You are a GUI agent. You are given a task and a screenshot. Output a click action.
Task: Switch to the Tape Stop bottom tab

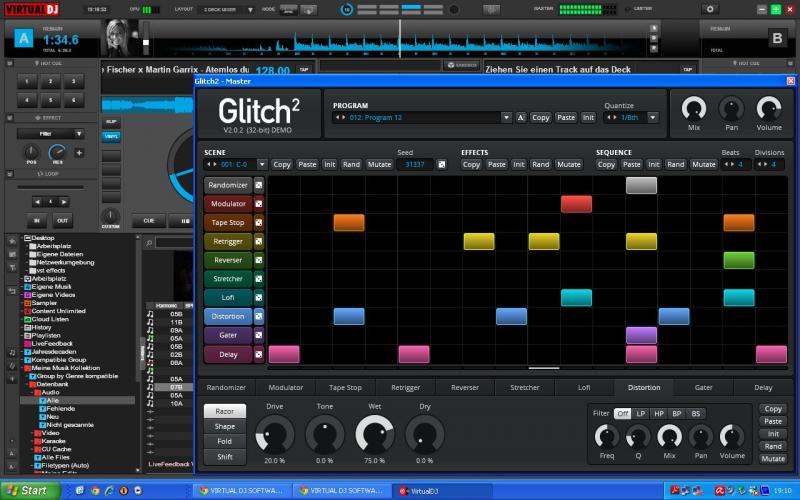(345, 388)
